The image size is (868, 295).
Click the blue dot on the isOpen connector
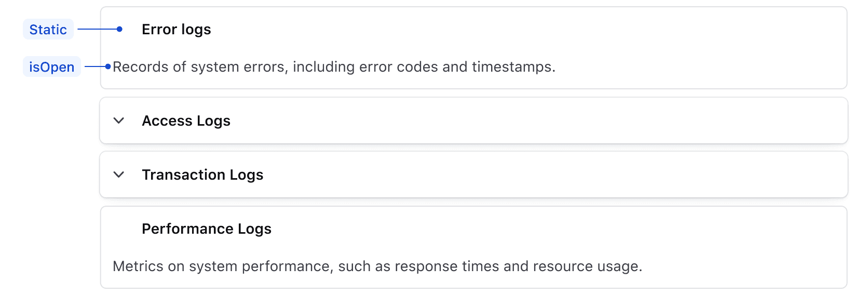108,66
